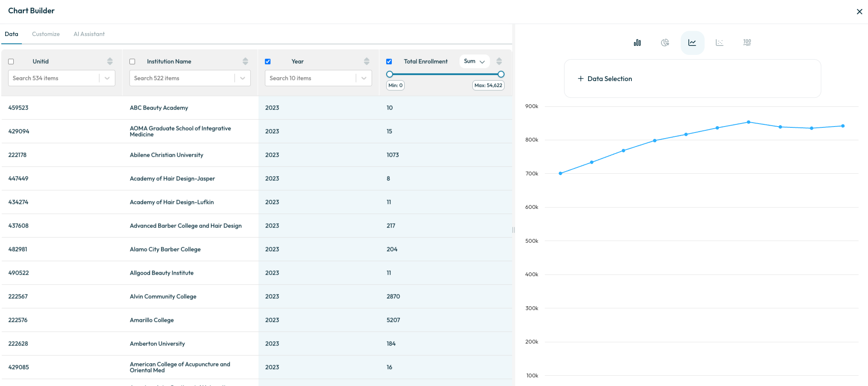This screenshot has width=868, height=386.
Task: Sort the Unitid column
Action: click(x=110, y=61)
